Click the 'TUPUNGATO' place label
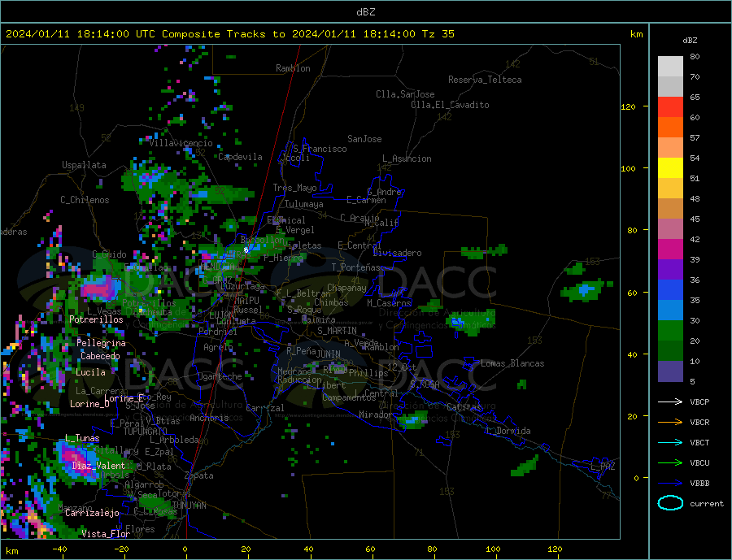Screen dimensions: 732x560 point(146,432)
